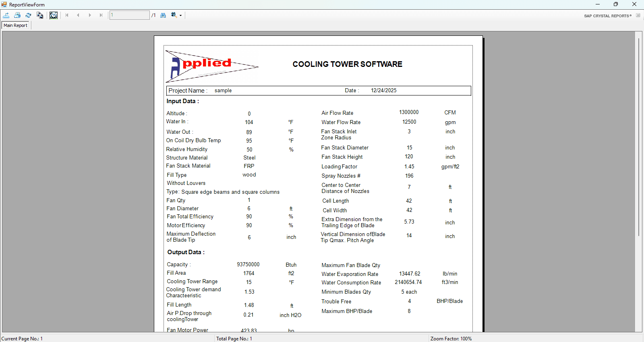Viewport: 644px width, 342px height.
Task: Click Loading Factor value 1.45
Action: click(x=409, y=167)
